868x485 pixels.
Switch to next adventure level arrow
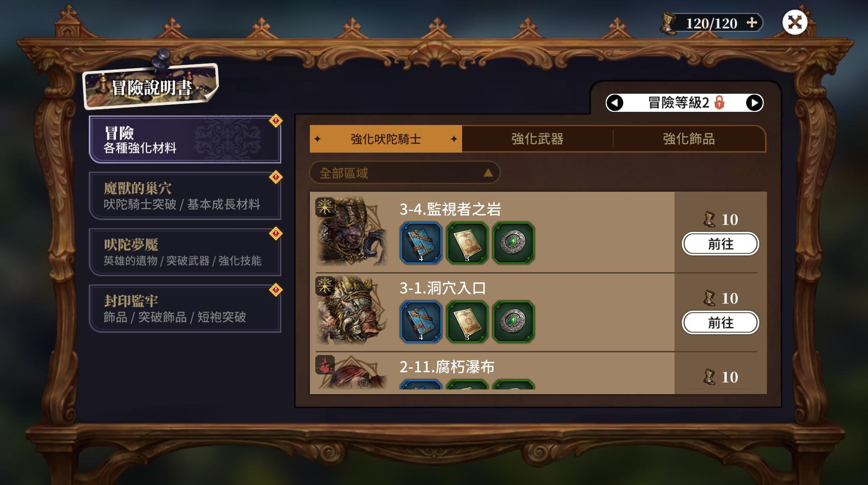754,103
